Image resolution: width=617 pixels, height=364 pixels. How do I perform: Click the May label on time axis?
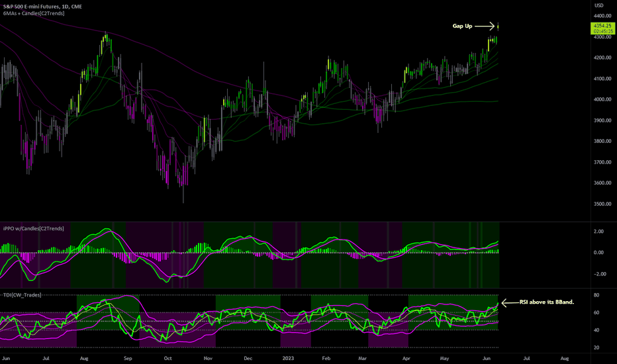pyautogui.click(x=444, y=359)
